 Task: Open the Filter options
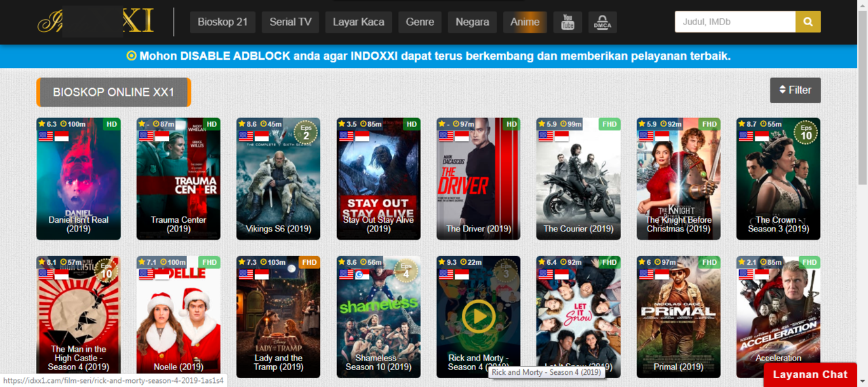pos(795,90)
